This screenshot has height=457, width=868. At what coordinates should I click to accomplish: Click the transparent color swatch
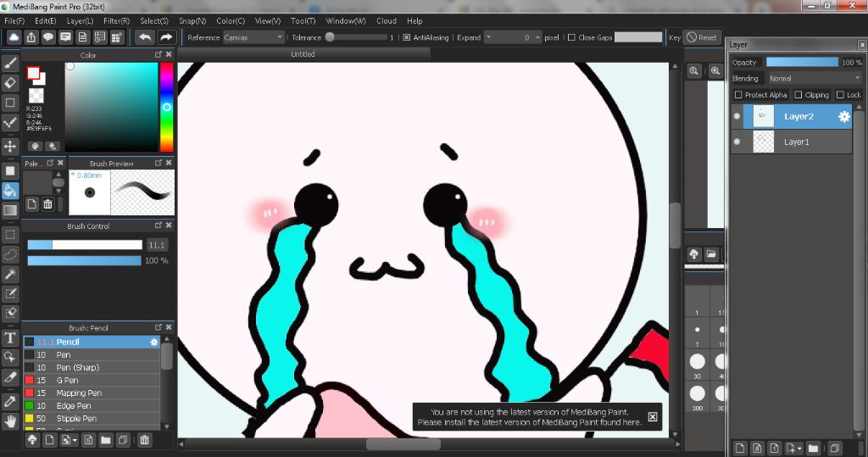[x=36, y=95]
